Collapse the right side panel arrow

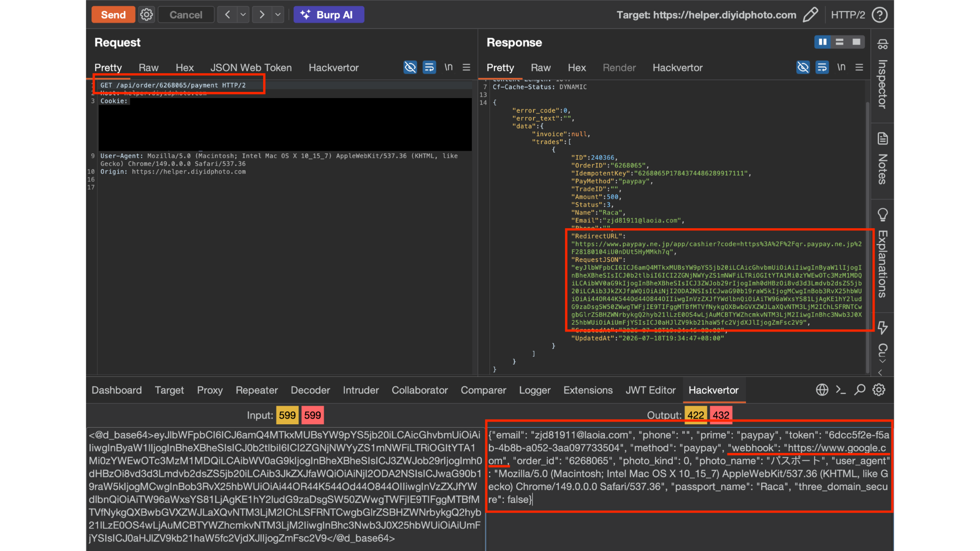pos(880,372)
